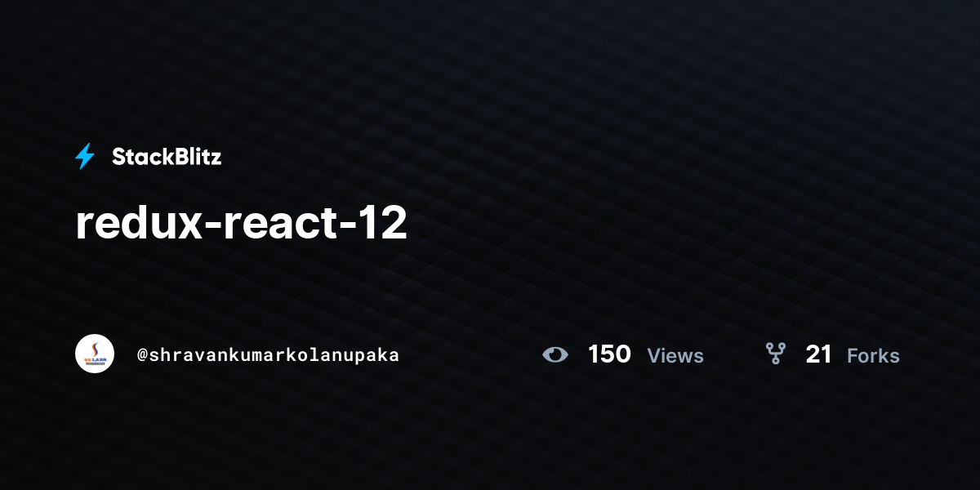Screen dimensions: 980x490
Task: Click the fork icon beside 21
Action: click(x=775, y=354)
